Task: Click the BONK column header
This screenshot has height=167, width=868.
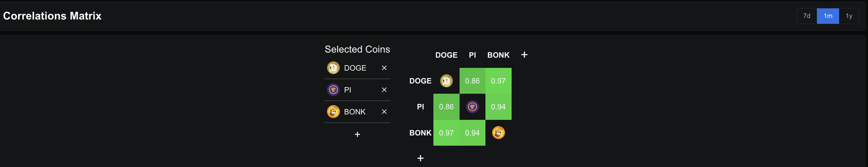Action: coord(498,55)
